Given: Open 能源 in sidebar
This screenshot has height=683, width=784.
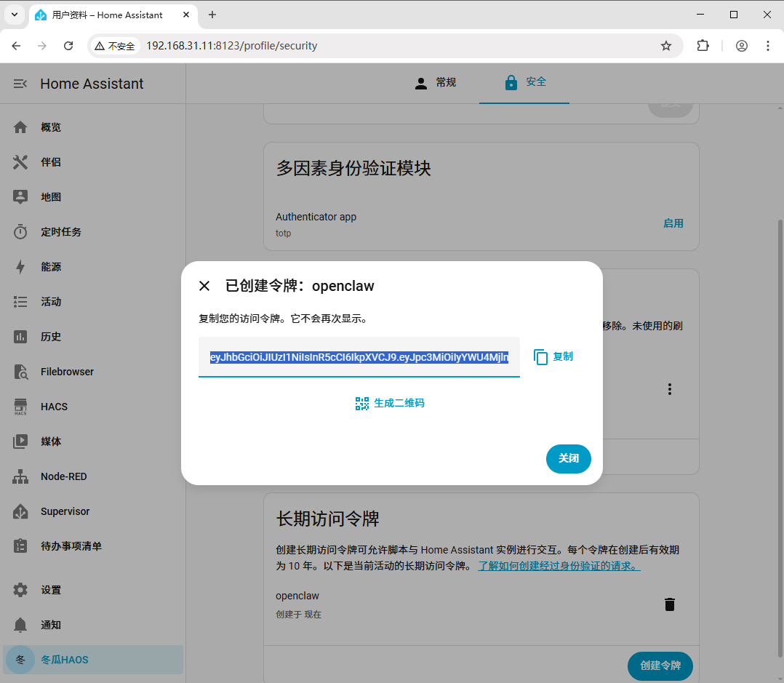Looking at the screenshot, I should (x=93, y=267).
